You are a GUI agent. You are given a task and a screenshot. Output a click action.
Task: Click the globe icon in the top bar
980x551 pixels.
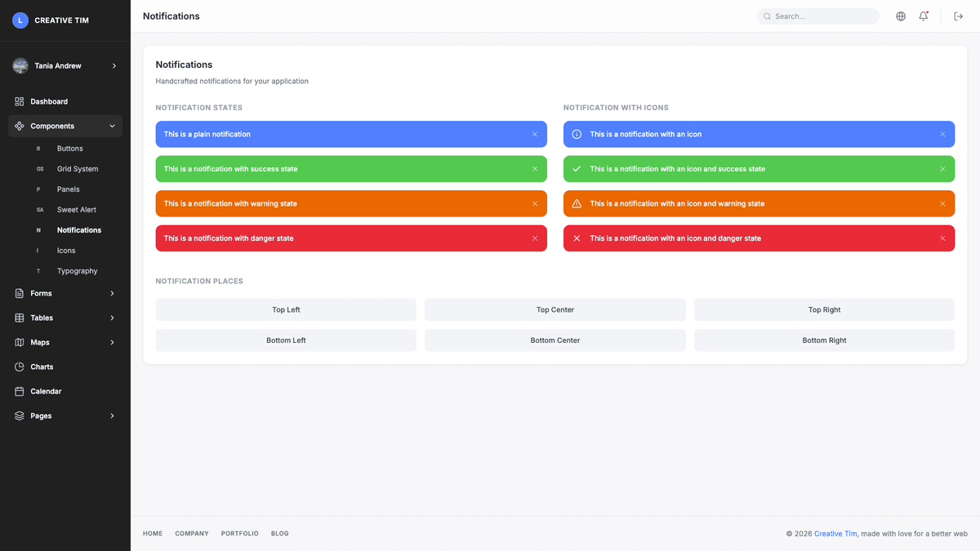click(900, 16)
